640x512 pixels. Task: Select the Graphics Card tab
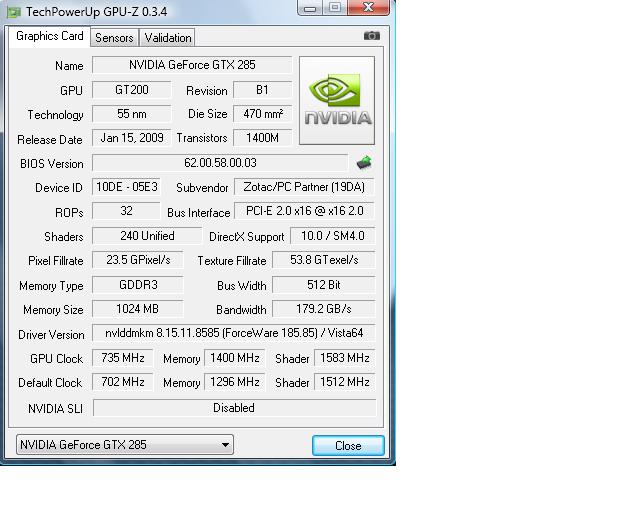coord(49,36)
